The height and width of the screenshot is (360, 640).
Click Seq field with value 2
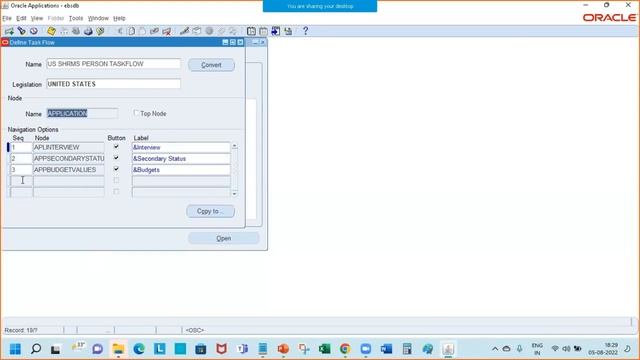(x=21, y=158)
